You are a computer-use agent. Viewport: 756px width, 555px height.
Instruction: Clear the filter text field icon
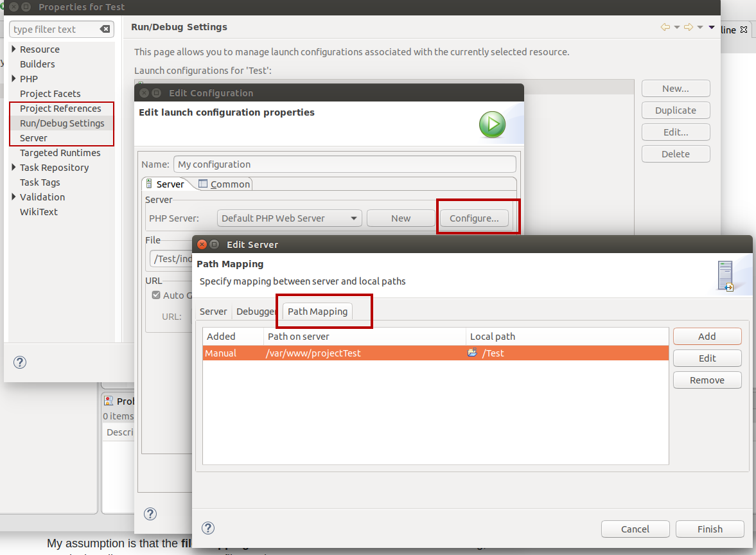click(x=105, y=30)
